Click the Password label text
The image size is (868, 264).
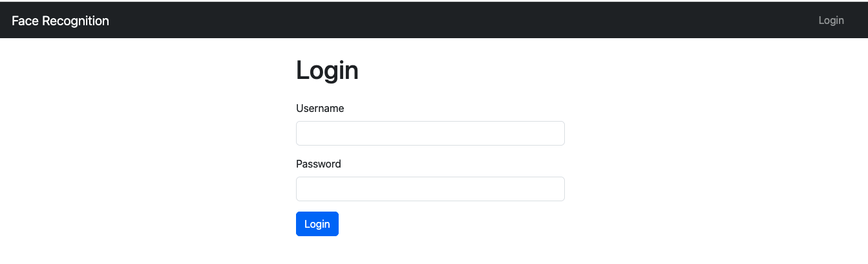point(319,164)
